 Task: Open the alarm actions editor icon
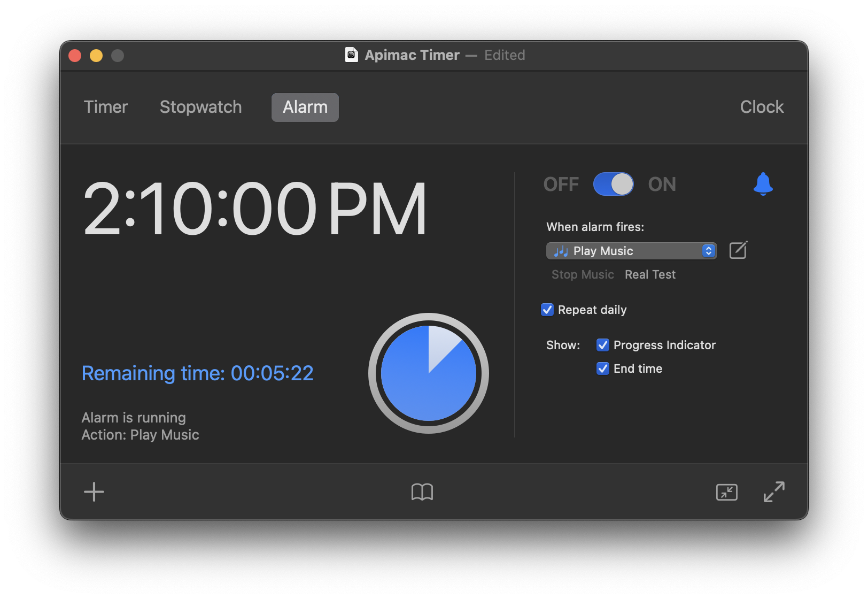click(x=738, y=250)
